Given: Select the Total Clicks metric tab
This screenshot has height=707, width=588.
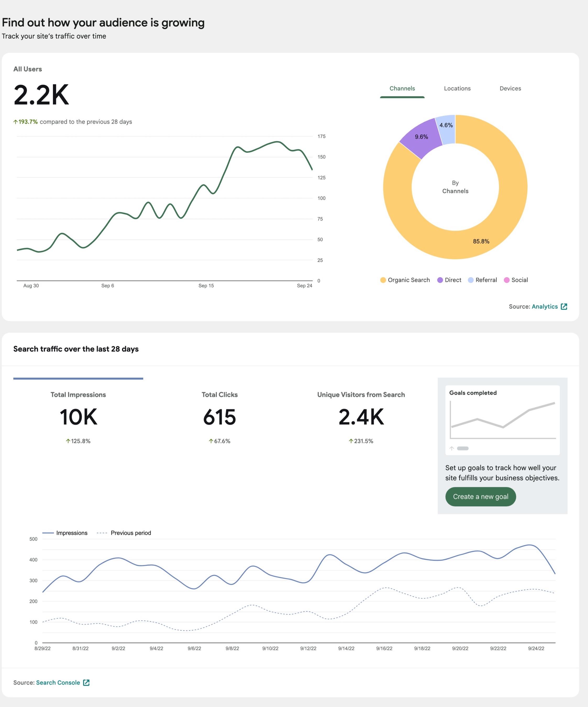Looking at the screenshot, I should click(220, 418).
